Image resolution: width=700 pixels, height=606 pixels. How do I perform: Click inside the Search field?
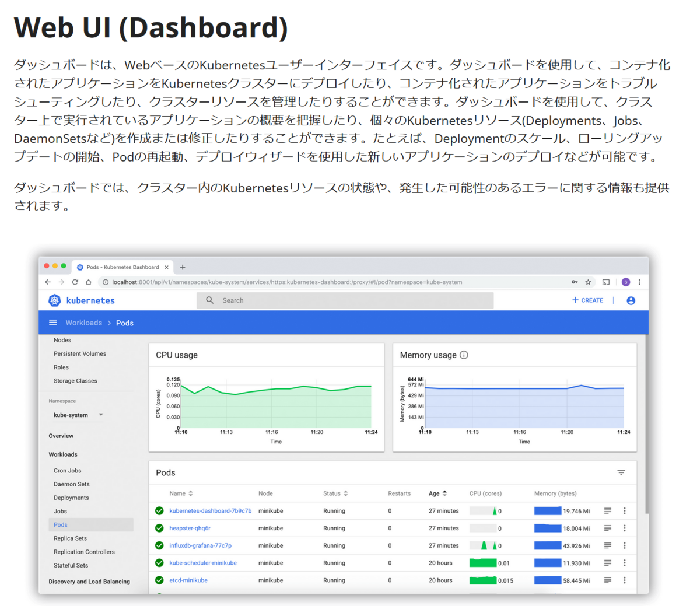tap(345, 300)
